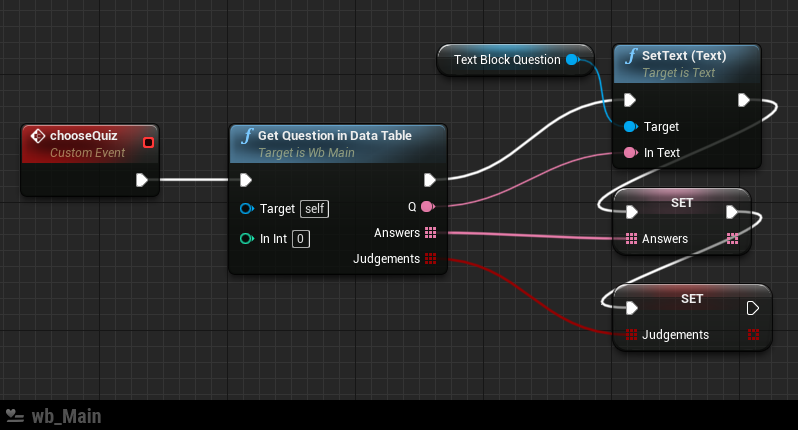Click the Judgements array input pin on SET node

click(x=631, y=334)
